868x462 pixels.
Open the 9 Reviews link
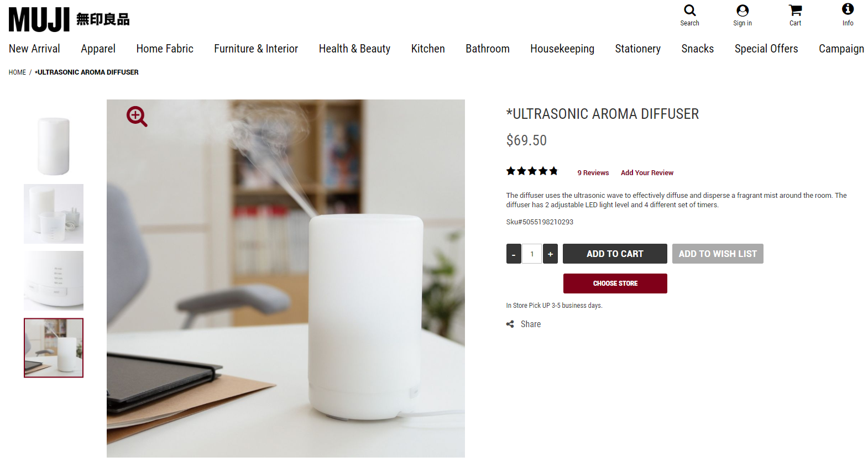click(593, 173)
